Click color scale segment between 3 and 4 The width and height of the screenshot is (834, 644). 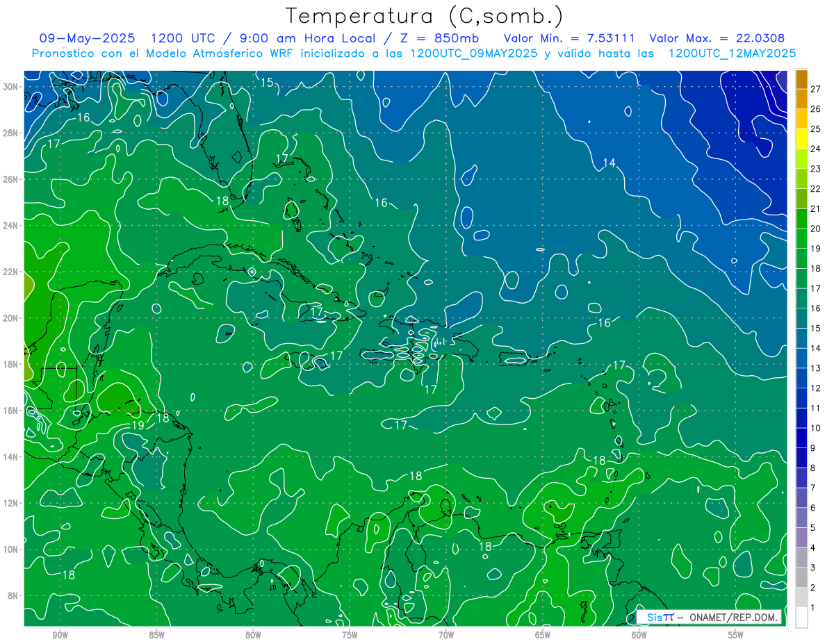click(x=801, y=558)
